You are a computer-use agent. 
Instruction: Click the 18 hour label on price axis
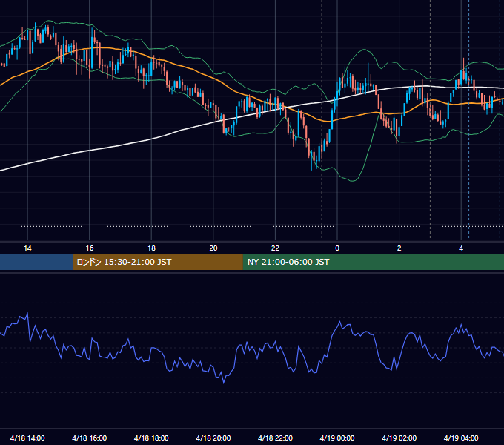(151, 248)
